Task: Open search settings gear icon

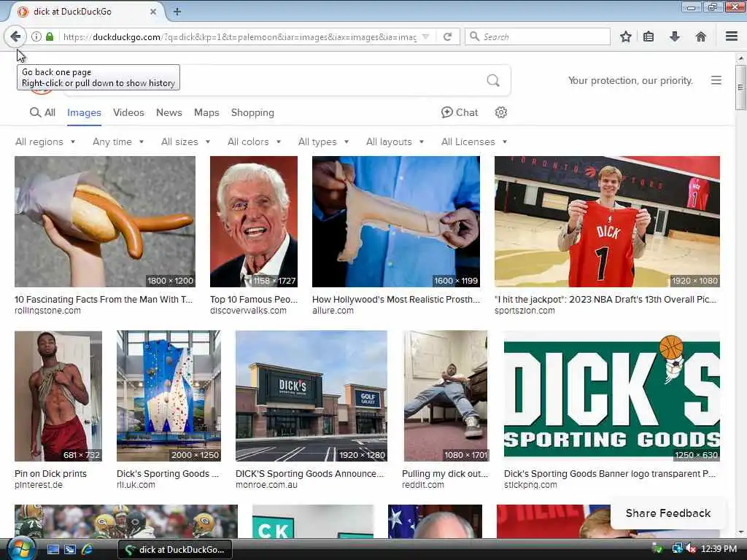Action: click(x=500, y=112)
